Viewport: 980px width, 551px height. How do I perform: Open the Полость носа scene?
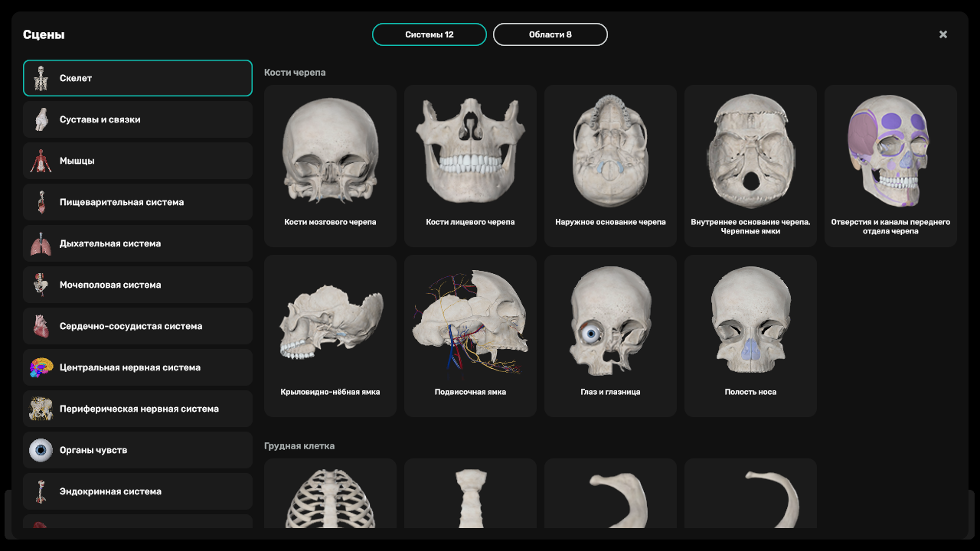[x=750, y=336]
